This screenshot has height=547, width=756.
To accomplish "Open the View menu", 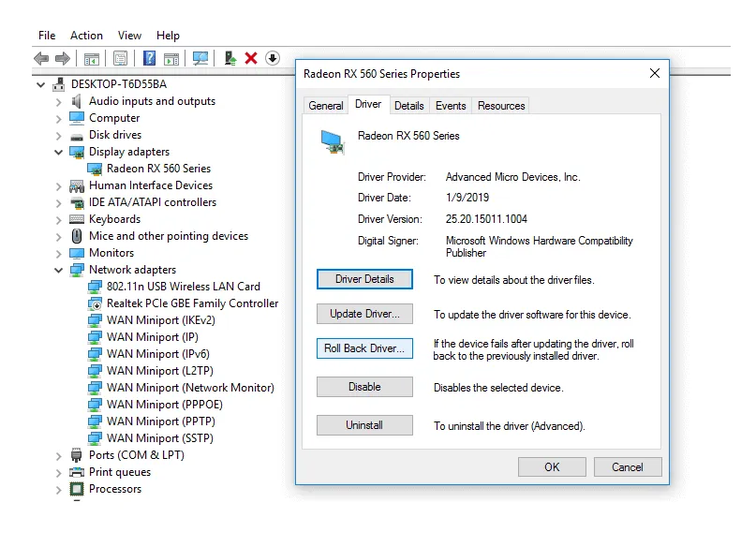I will 129,36.
